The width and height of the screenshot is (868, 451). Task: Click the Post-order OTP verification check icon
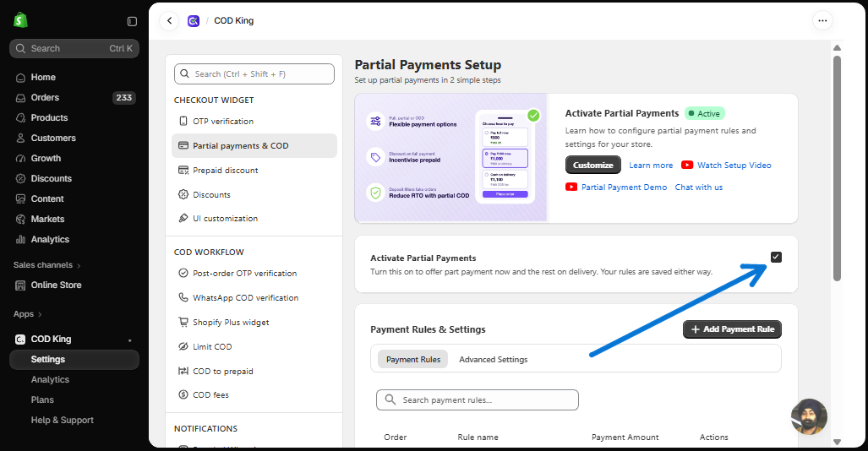click(183, 274)
